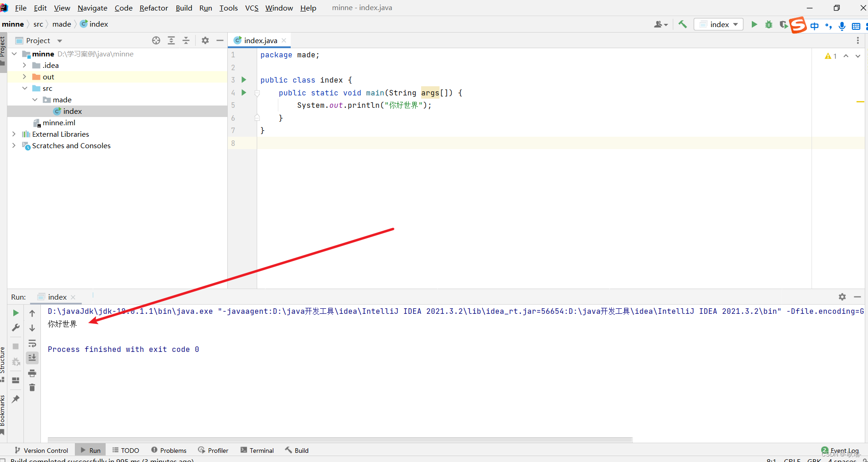Open the Refactor menu
Viewport: 868px width, 462px height.
pyautogui.click(x=154, y=8)
